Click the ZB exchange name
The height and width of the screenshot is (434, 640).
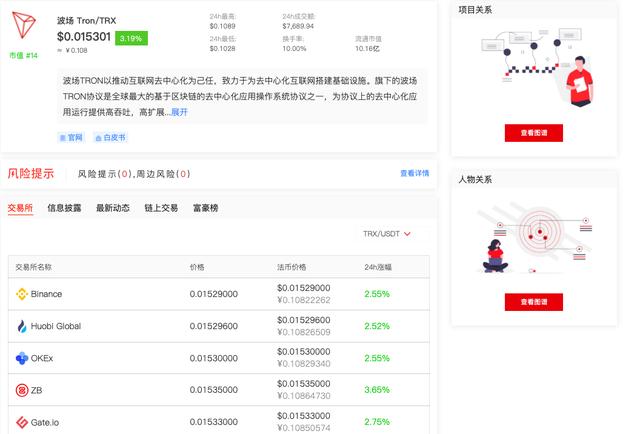36,390
